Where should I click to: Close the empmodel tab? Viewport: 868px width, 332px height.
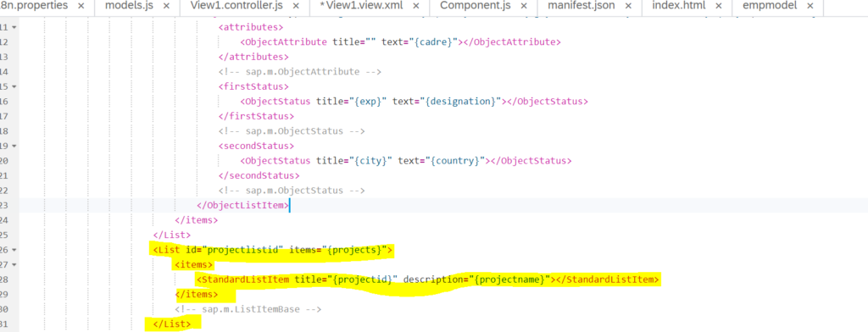[810, 6]
